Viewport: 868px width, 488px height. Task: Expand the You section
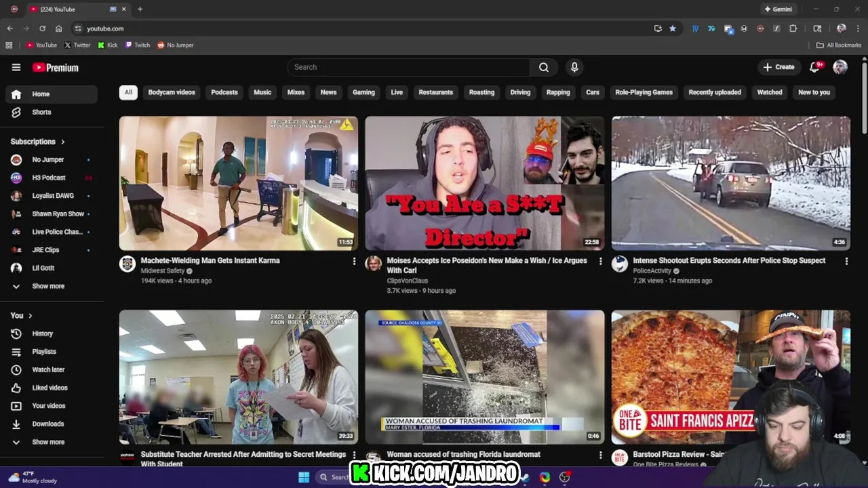[x=22, y=315]
